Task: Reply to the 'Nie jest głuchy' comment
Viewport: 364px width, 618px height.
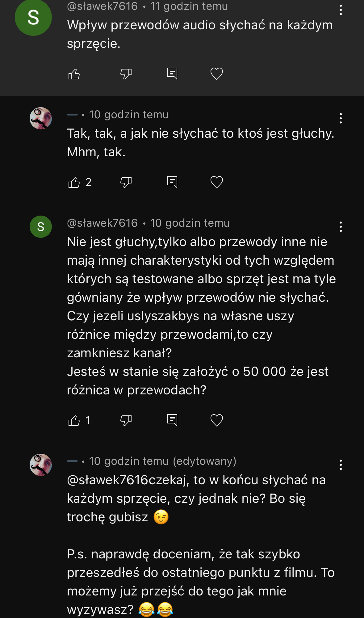Action: pos(172,420)
